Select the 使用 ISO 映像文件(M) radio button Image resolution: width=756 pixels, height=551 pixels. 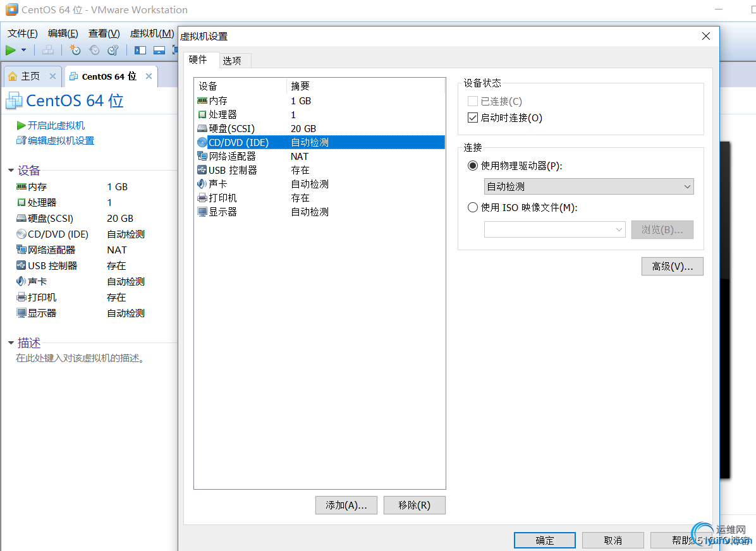[x=473, y=207]
